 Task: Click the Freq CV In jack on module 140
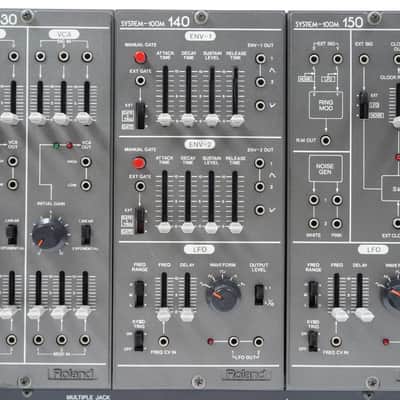(163, 341)
